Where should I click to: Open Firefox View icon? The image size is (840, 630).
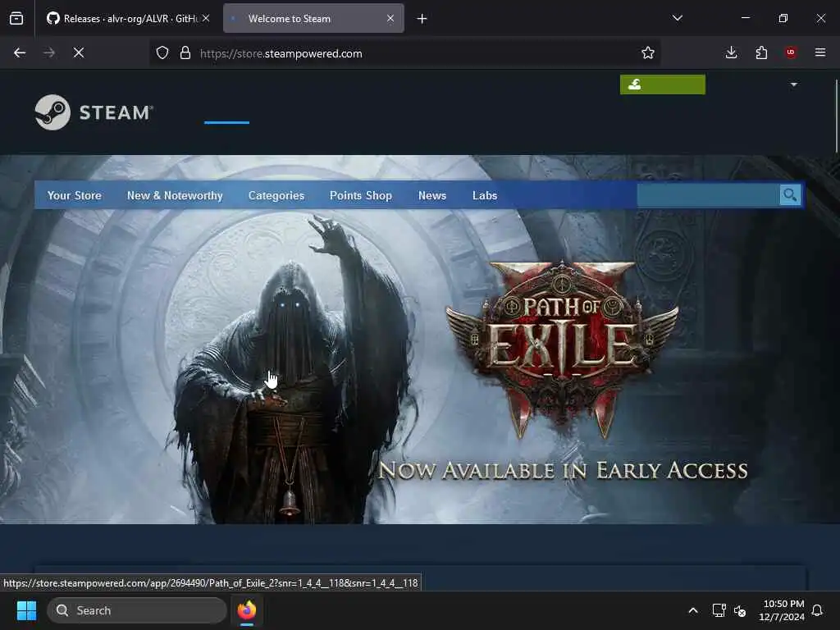click(16, 19)
